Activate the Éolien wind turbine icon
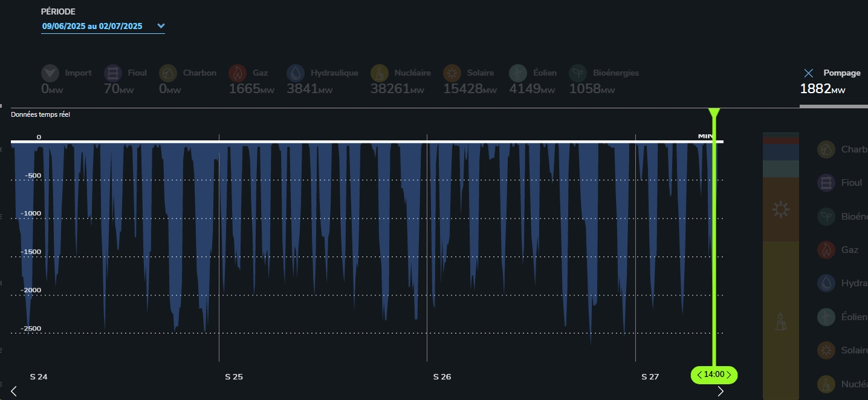 [519, 73]
